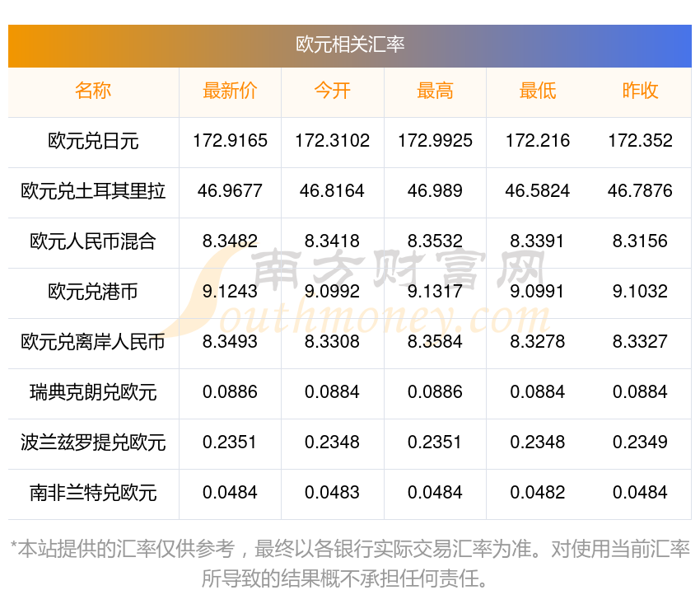This screenshot has height=604, width=700.
Task: Click the value 9.1032
Action: click(x=640, y=292)
